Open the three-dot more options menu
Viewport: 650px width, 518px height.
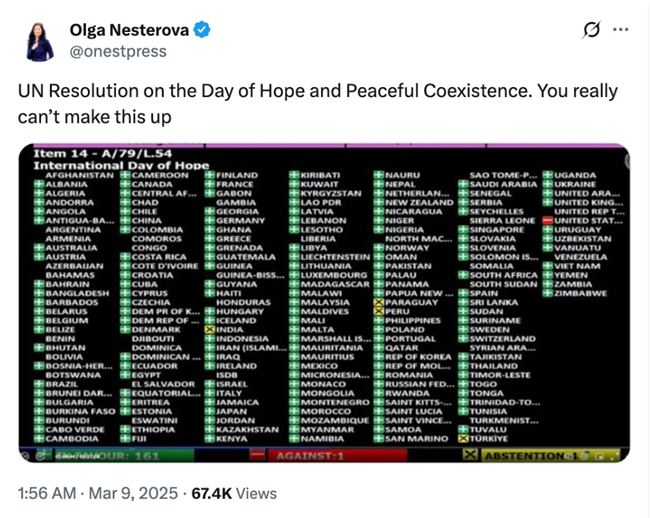click(620, 29)
